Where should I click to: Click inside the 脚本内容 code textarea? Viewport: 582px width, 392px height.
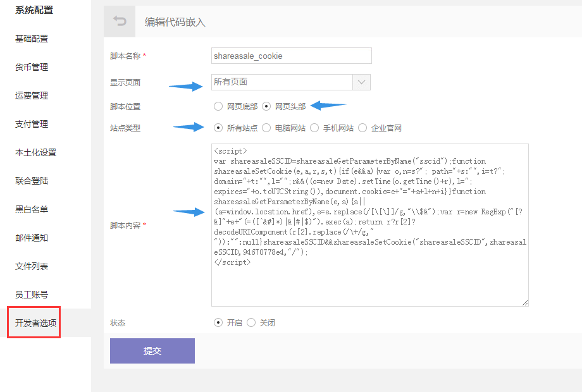(369, 225)
